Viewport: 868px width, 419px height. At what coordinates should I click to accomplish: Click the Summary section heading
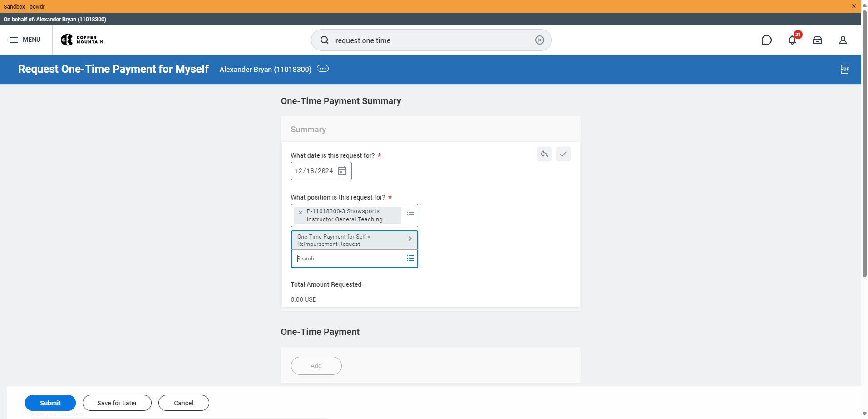pos(308,130)
